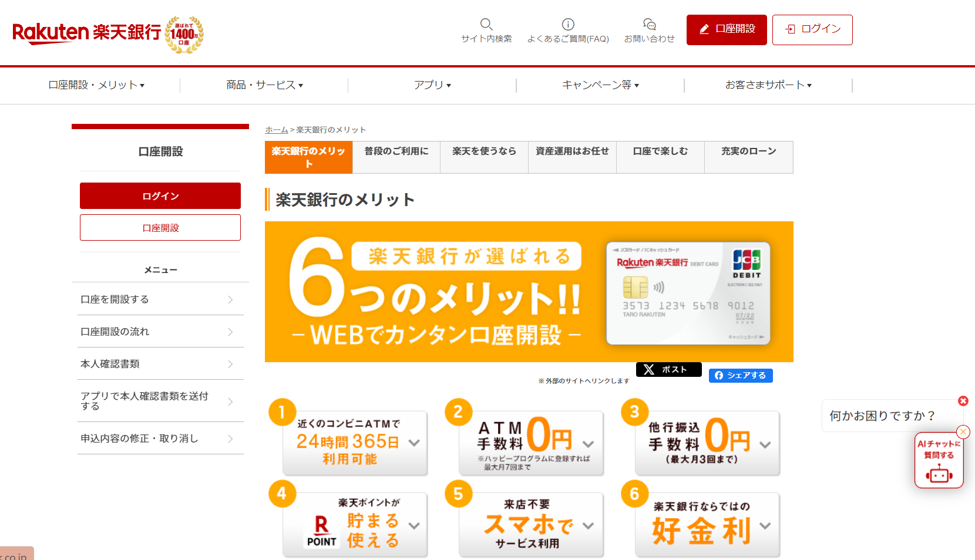Expand merit 5 スマホでサービス利用 card
This screenshot has width=975, height=560.
click(531, 525)
